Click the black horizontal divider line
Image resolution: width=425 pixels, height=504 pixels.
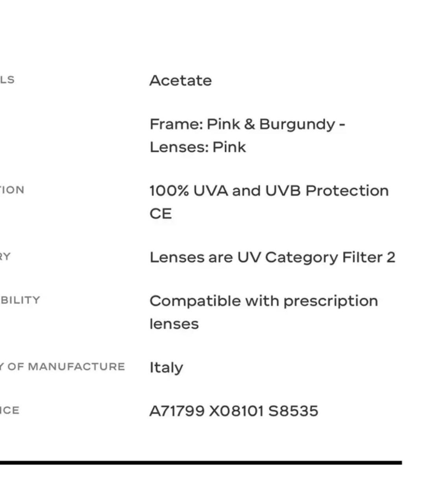(x=201, y=463)
